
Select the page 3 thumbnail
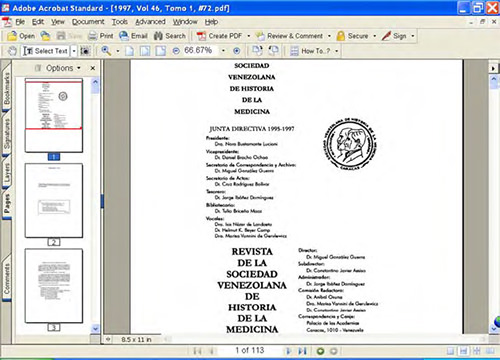tap(54, 286)
